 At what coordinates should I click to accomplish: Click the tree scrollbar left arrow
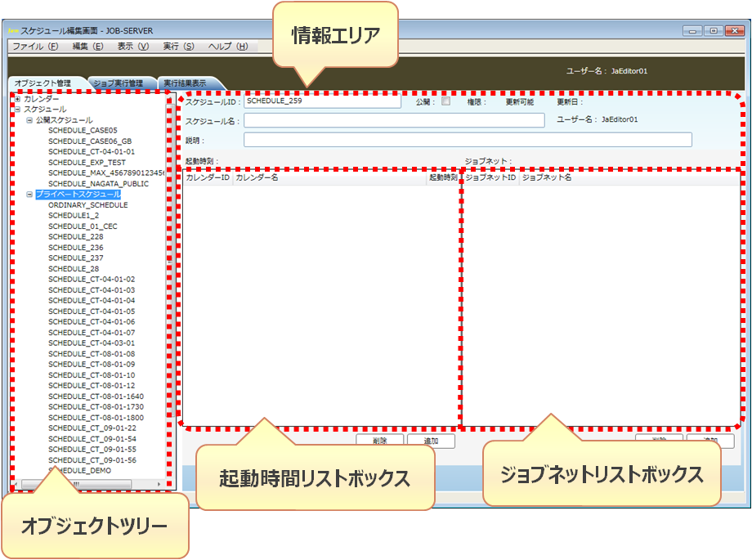pos(17,484)
